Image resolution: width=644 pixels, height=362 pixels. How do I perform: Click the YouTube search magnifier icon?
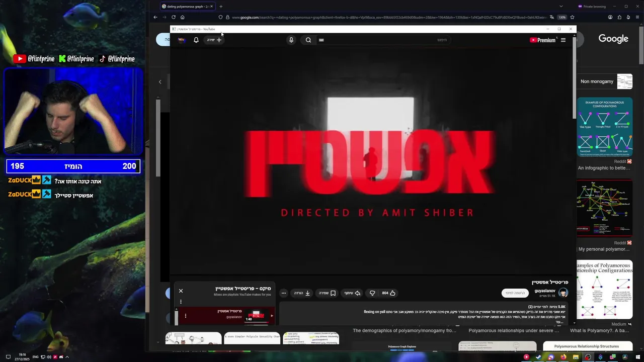pyautogui.click(x=308, y=40)
